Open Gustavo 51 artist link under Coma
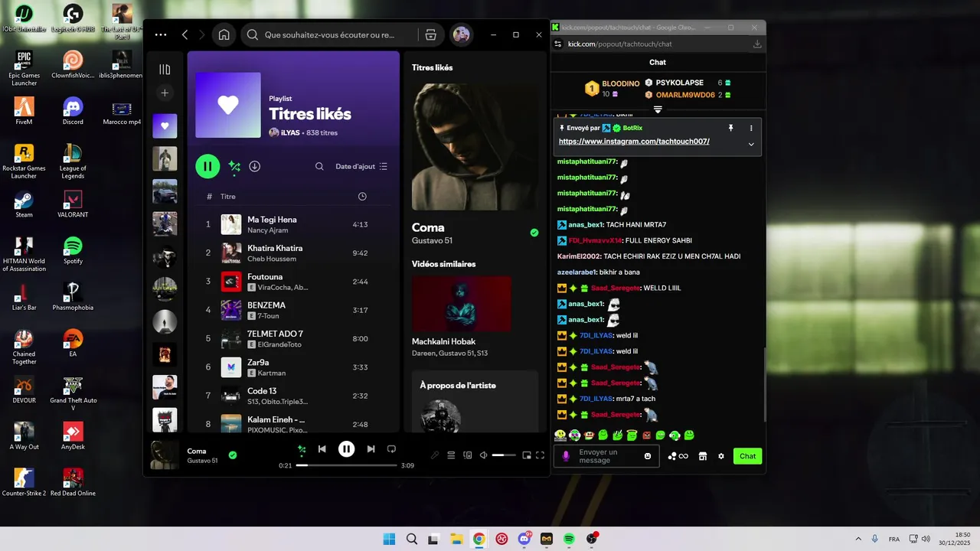This screenshot has height=551, width=980. point(432,240)
